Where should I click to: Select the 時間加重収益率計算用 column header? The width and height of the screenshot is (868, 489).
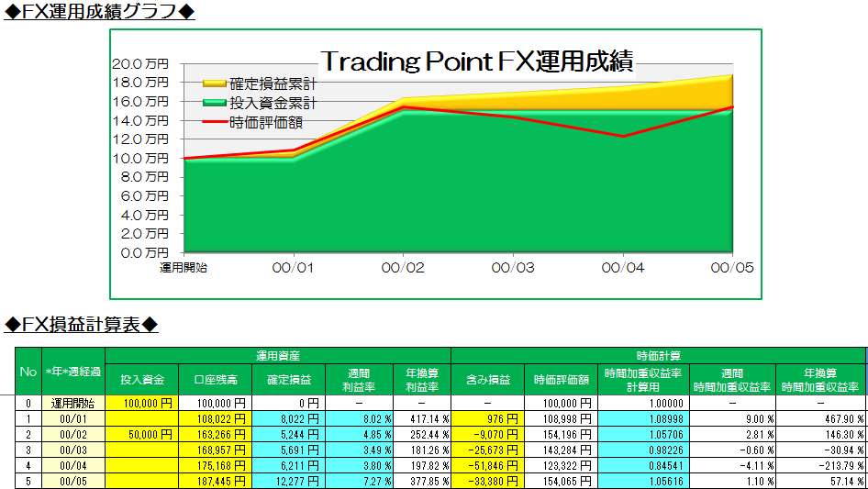[x=644, y=379]
